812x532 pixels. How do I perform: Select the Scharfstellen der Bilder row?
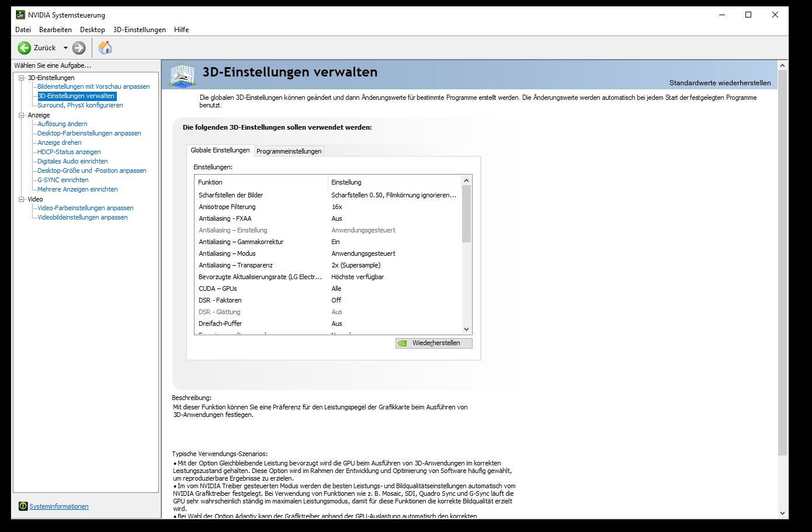pos(327,195)
